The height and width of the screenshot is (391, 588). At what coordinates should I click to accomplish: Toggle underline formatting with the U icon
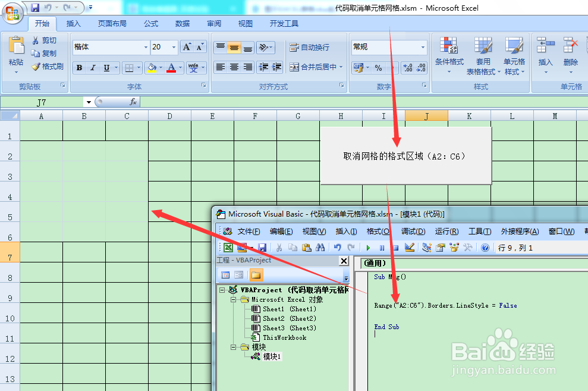tap(106, 67)
